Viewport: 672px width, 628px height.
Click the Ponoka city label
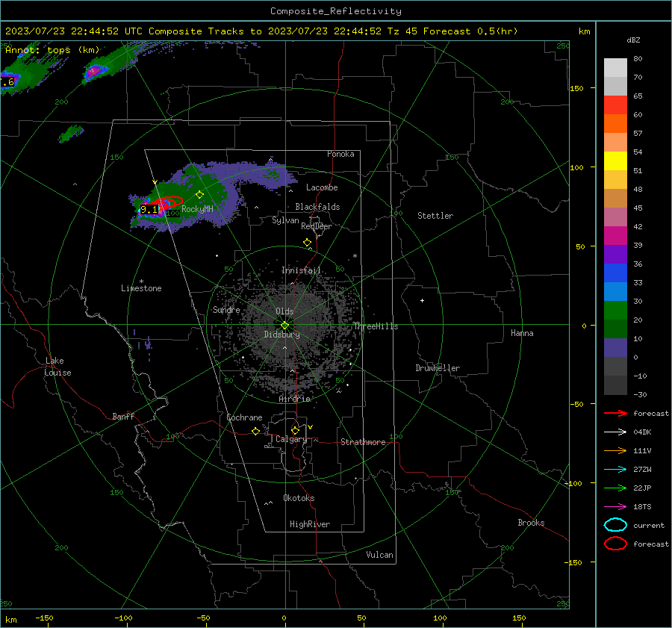point(340,155)
